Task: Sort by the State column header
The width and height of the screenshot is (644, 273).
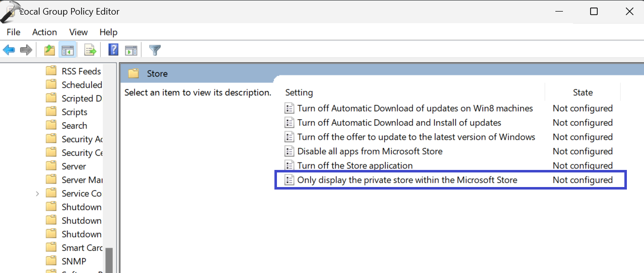Action: pyautogui.click(x=583, y=93)
